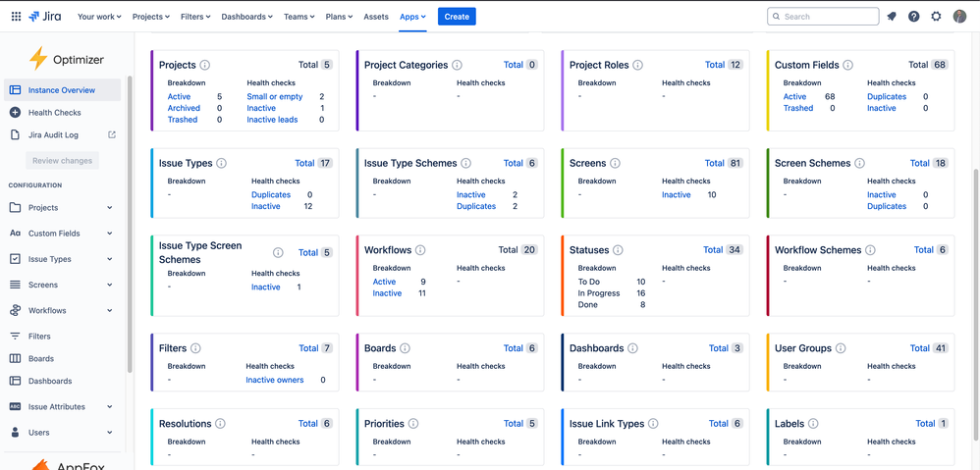Image resolution: width=980 pixels, height=470 pixels.
Task: Click the Jira logo
Action: 45,17
